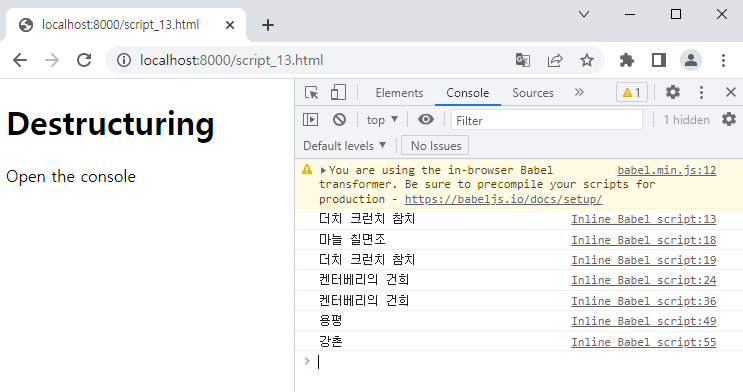Open the console settings gear
This screenshot has height=392, width=743.
pos(729,119)
